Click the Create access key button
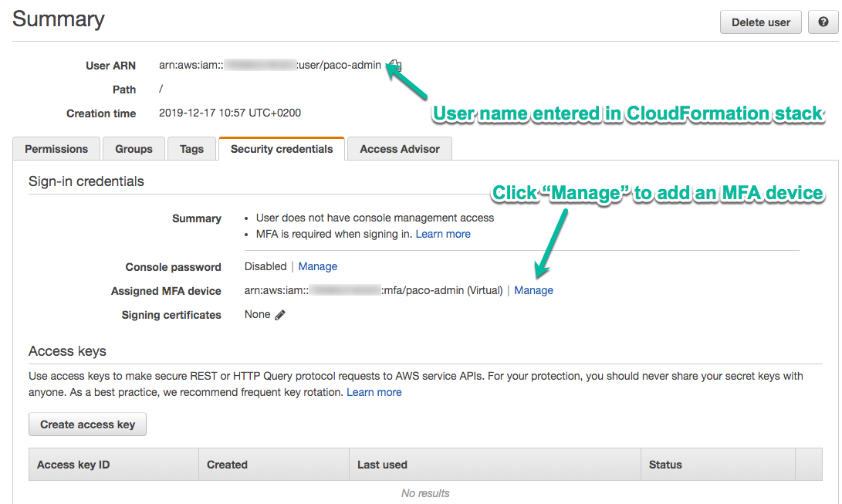 (87, 424)
